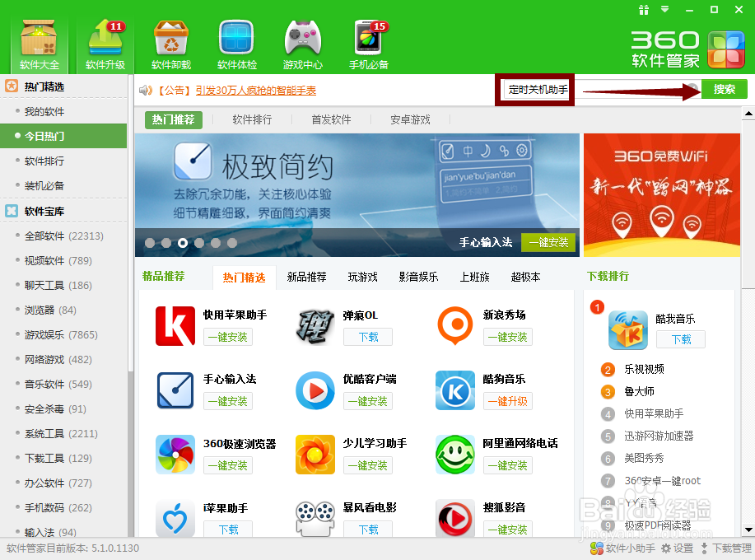Select the 上班族 category tab
Viewport: 755px width, 560px height.
point(474,277)
